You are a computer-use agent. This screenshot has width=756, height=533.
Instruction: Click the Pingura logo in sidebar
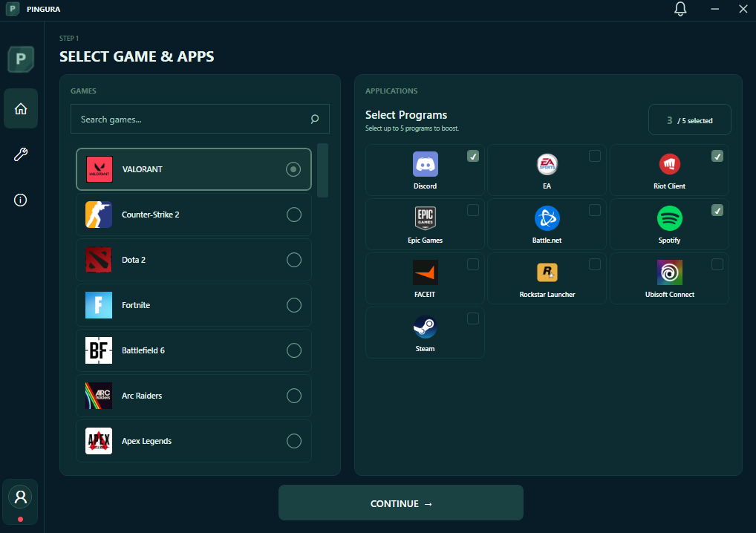(21, 59)
